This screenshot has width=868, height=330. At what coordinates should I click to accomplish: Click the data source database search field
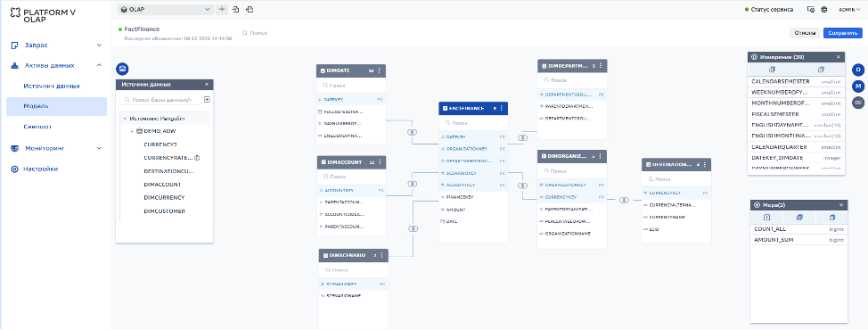pyautogui.click(x=160, y=100)
